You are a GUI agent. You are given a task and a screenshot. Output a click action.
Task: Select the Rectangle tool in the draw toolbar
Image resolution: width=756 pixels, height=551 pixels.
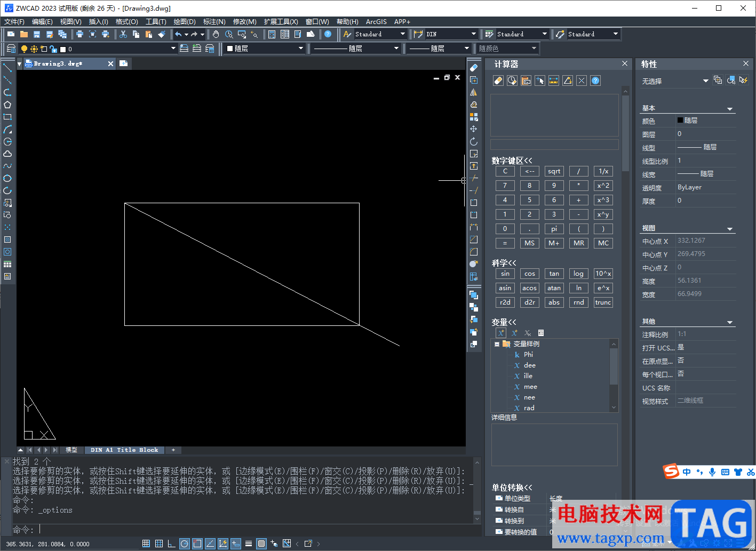(7, 117)
